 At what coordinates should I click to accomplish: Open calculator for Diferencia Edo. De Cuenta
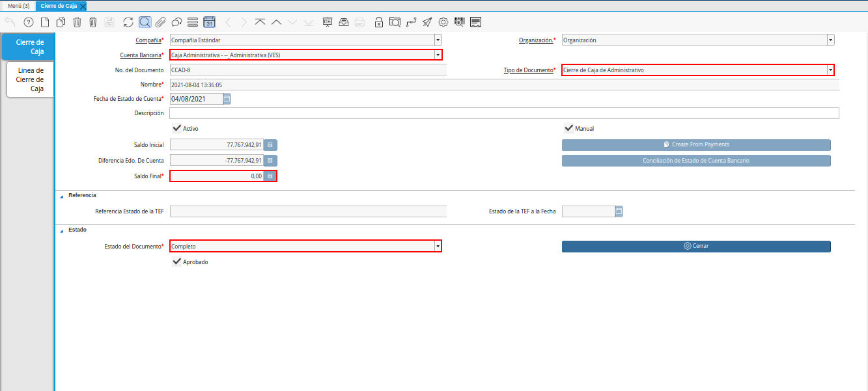[270, 160]
